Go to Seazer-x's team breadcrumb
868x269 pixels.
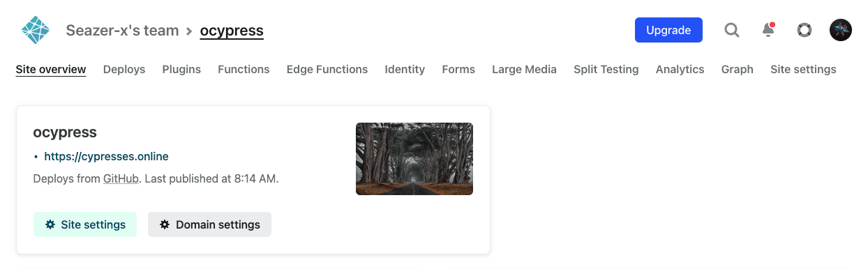tap(122, 31)
